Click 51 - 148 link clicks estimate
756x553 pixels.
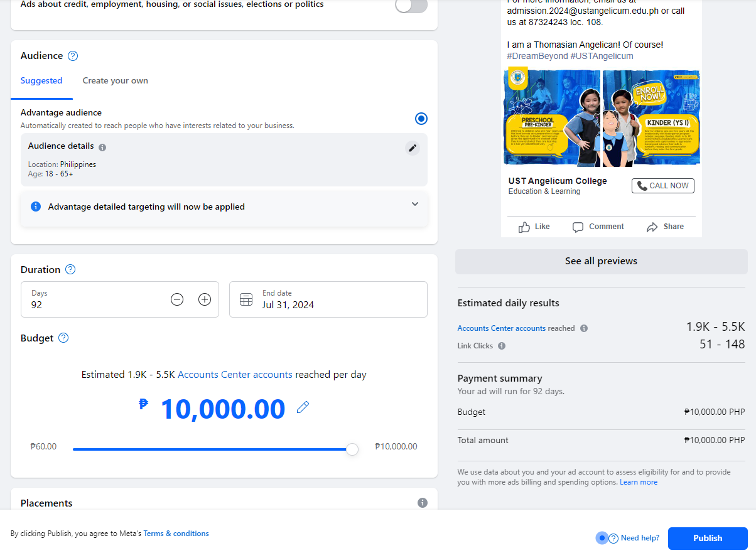tap(722, 345)
